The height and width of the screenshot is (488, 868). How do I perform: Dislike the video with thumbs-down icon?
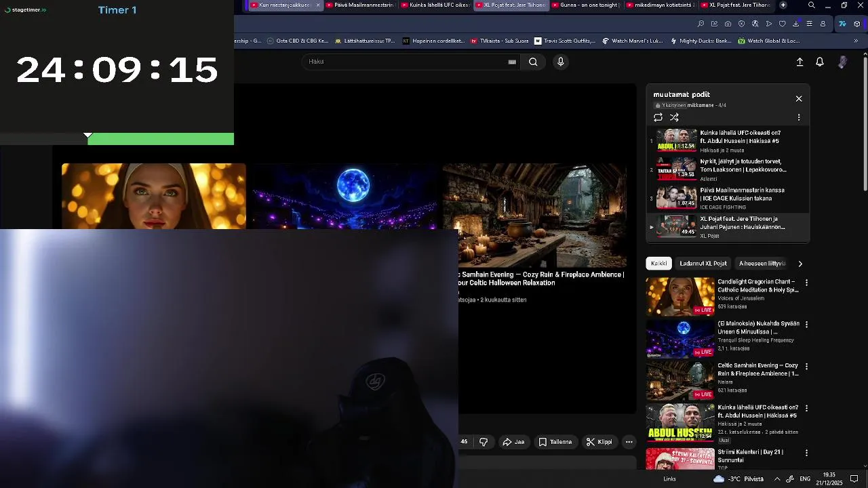click(484, 442)
